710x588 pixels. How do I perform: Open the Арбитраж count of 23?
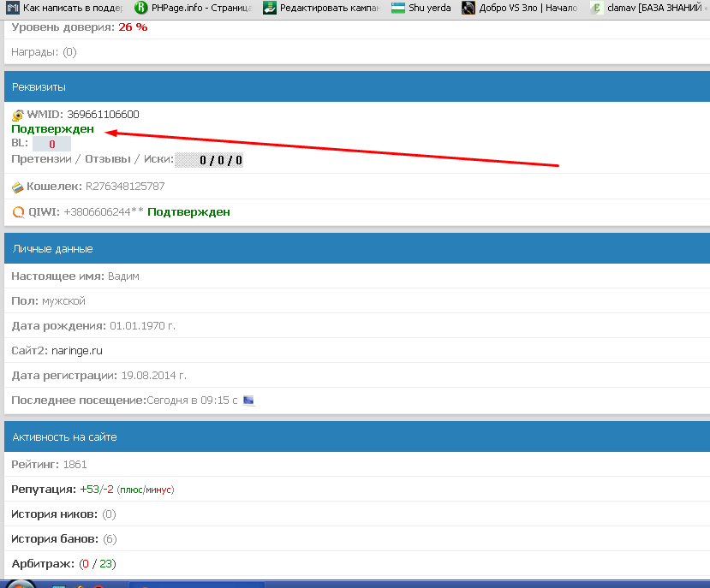point(107,564)
